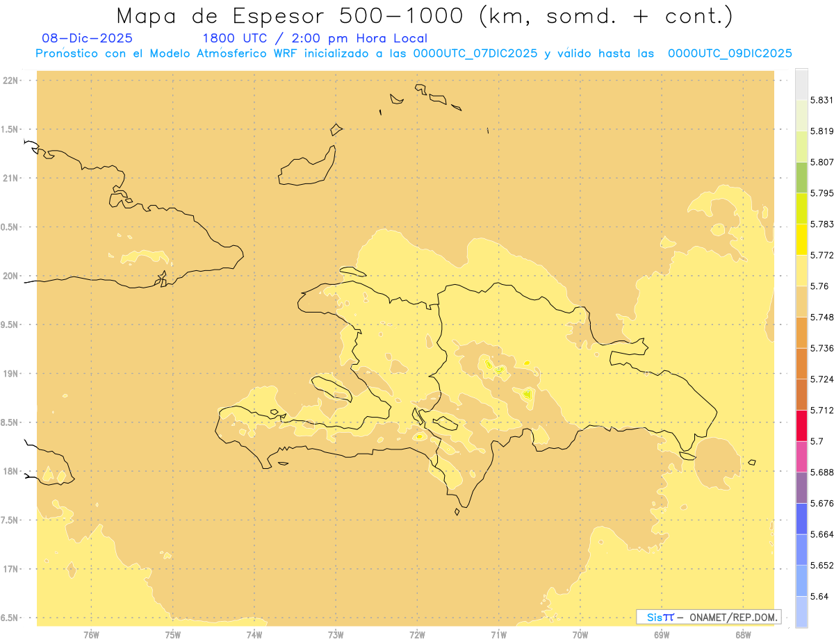This screenshot has width=834, height=644.
Task: Click the legend value 5.819
Action: click(x=822, y=131)
